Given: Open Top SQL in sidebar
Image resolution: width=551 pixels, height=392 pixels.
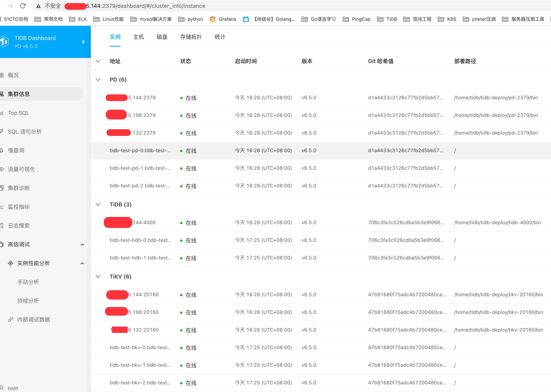Looking at the screenshot, I should [x=18, y=113].
